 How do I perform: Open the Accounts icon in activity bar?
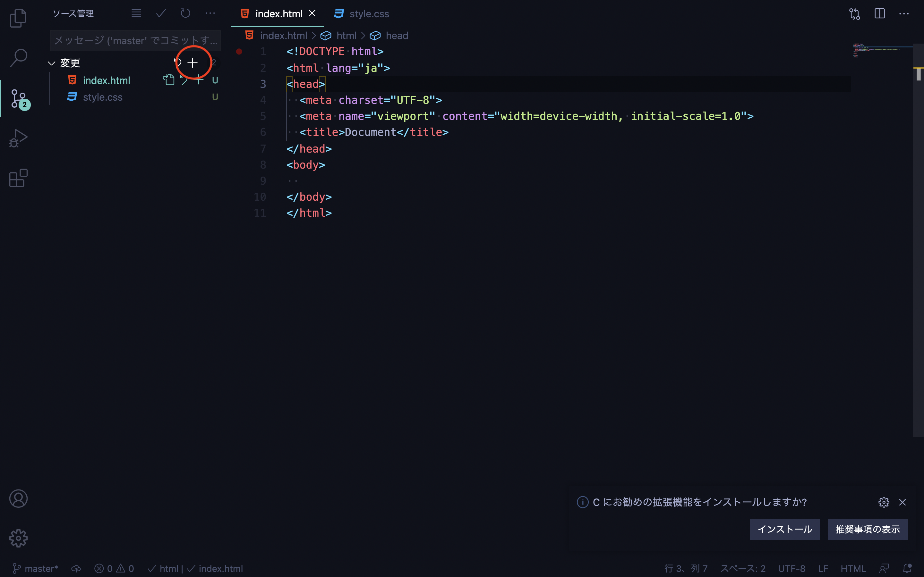[18, 498]
